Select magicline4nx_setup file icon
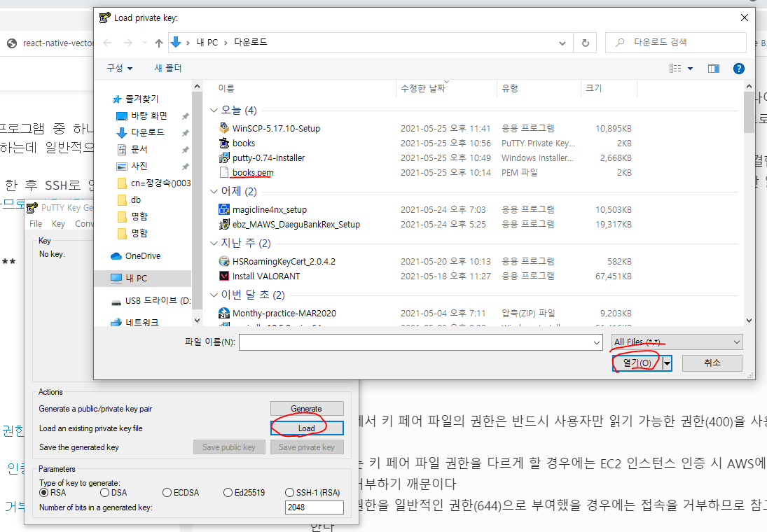This screenshot has height=532, width=767. (224, 209)
